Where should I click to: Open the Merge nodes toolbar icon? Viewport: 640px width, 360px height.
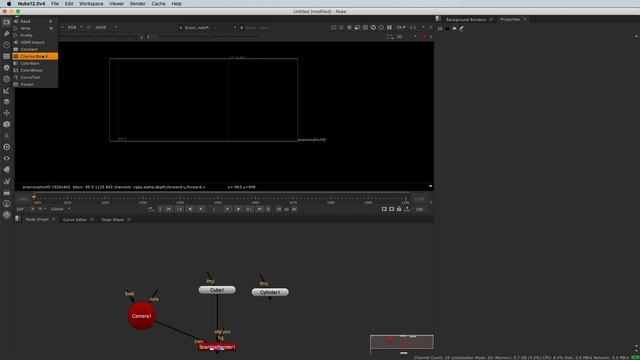coord(7,102)
